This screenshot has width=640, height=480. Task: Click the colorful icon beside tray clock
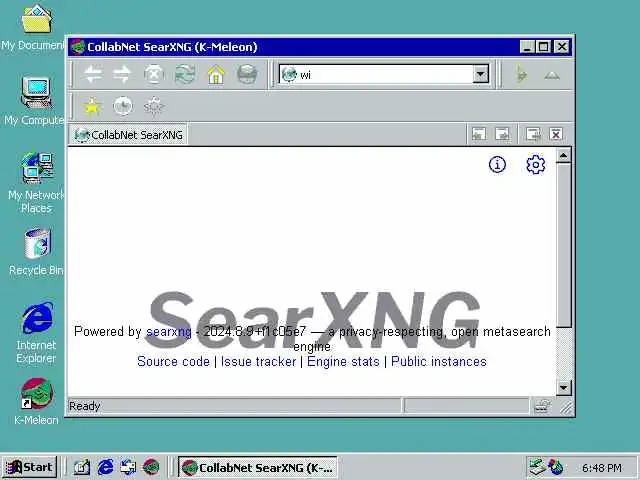point(556,467)
